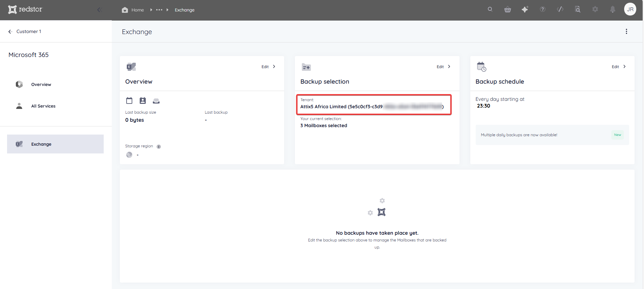Click the 'Exchange' page title
Viewport: 644px width, 289px height.
tap(137, 32)
